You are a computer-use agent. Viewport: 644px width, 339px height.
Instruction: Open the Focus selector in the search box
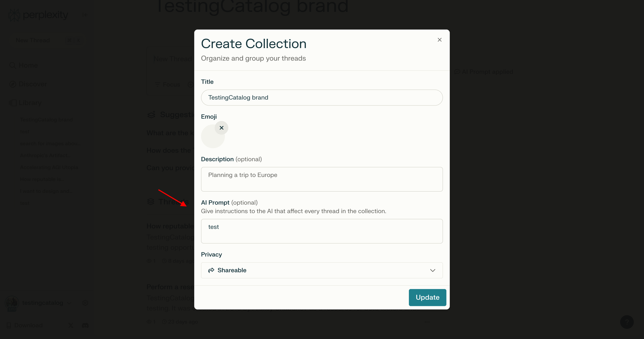pos(167,85)
